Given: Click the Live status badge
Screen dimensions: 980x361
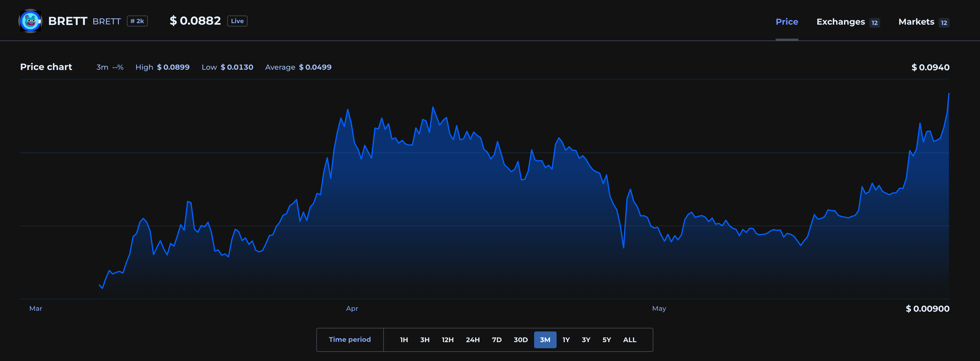Looking at the screenshot, I should click(x=237, y=21).
